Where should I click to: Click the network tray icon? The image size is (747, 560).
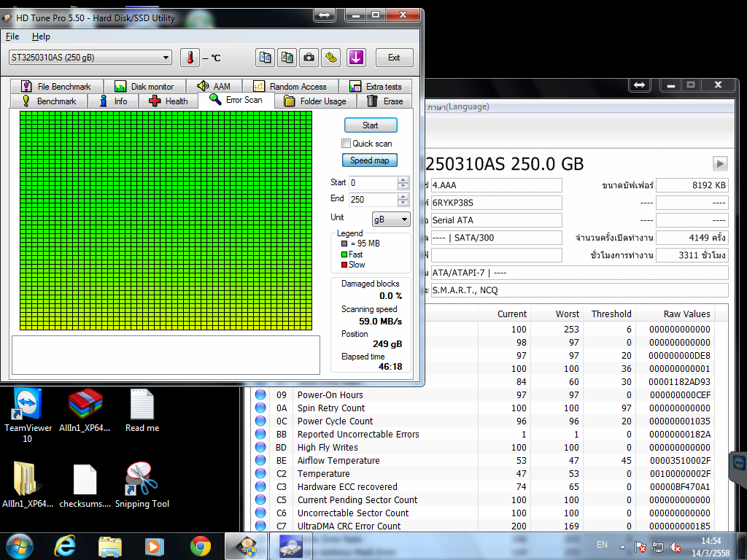click(658, 547)
